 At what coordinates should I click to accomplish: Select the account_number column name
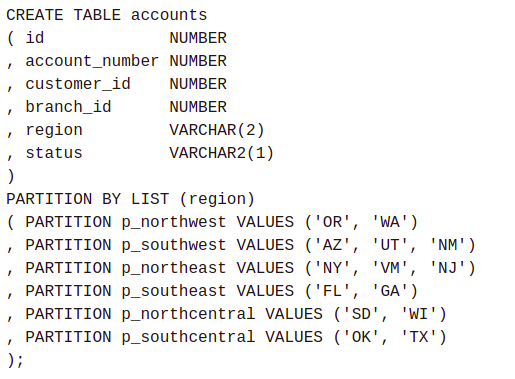pyautogui.click(x=92, y=61)
